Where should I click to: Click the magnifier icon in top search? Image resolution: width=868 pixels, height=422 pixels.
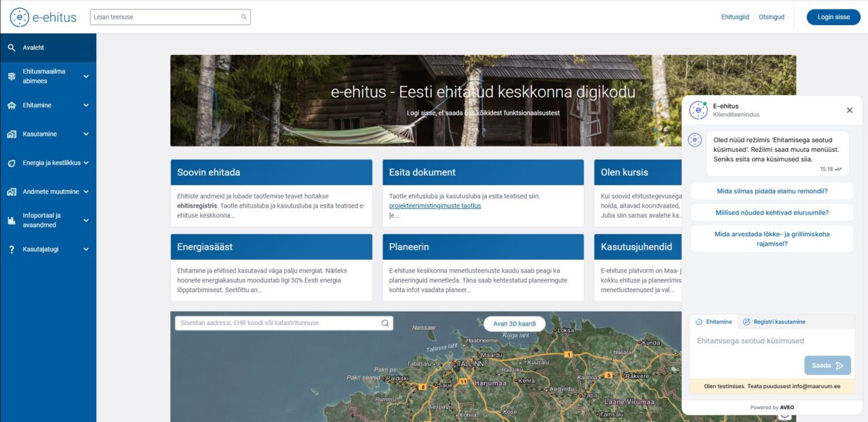[x=244, y=17]
